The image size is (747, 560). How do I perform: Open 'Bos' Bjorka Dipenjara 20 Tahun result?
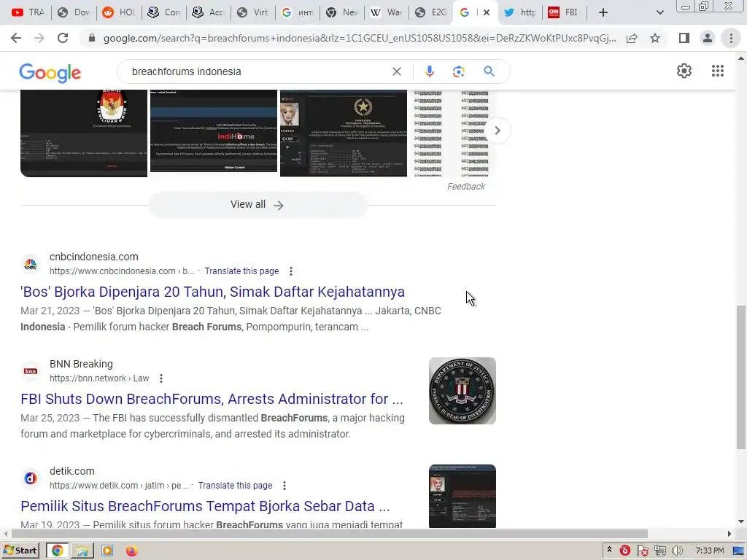[212, 292]
